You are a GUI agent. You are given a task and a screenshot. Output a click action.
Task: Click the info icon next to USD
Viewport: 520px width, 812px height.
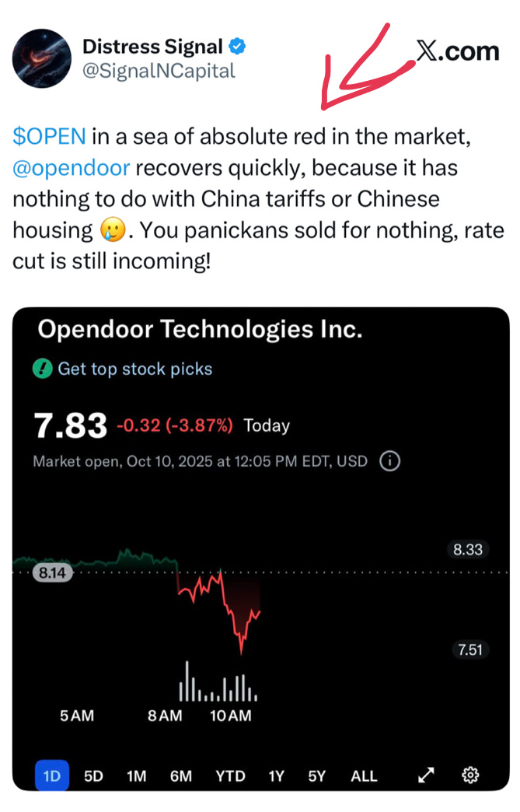click(x=389, y=461)
